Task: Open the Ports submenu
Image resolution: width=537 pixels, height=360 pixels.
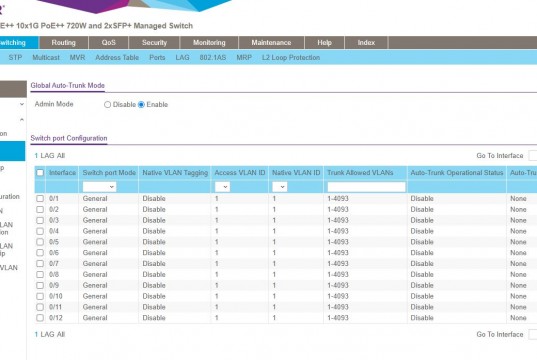Action: click(157, 58)
